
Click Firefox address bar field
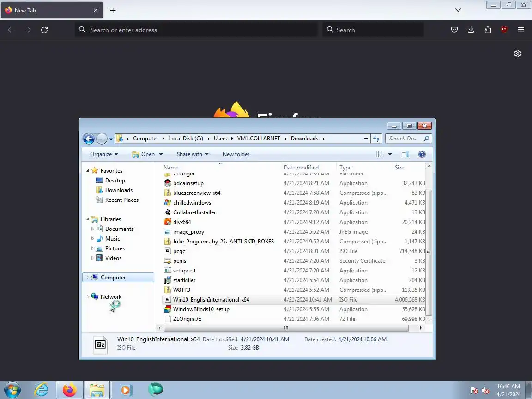coord(197,30)
